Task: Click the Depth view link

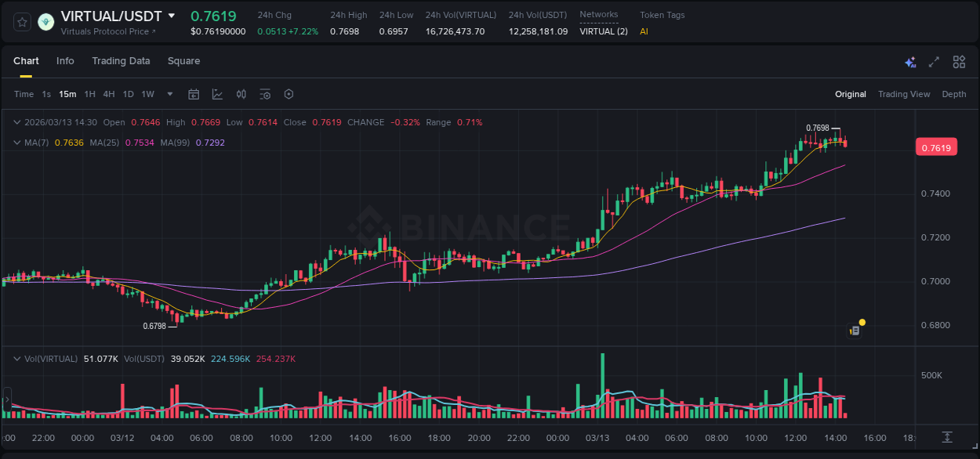Action: [953, 93]
